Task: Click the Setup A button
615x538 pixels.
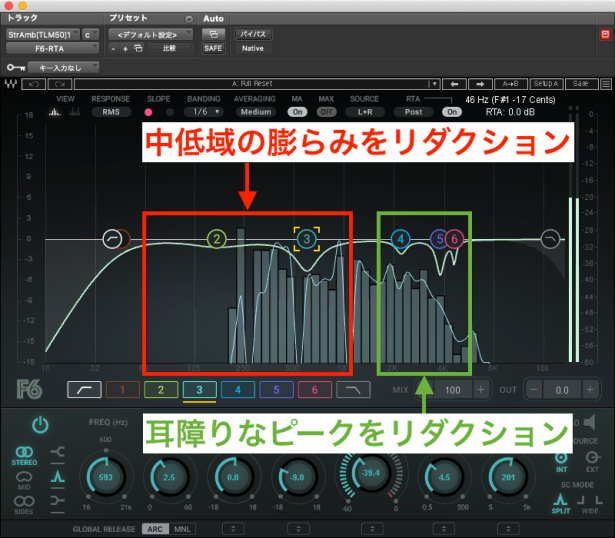Action: [546, 84]
